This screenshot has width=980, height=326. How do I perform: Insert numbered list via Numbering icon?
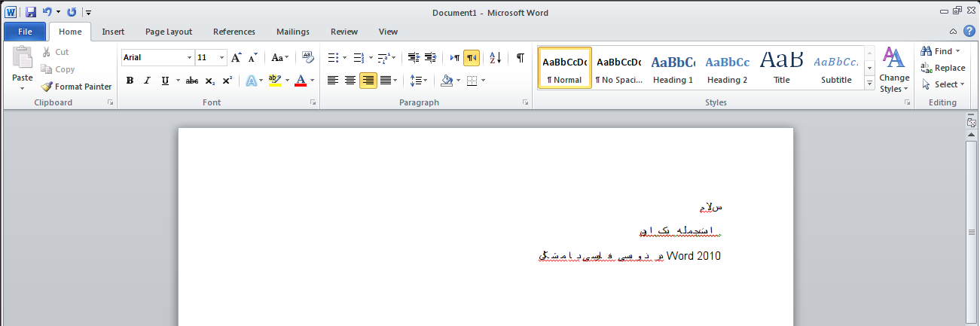coord(359,57)
